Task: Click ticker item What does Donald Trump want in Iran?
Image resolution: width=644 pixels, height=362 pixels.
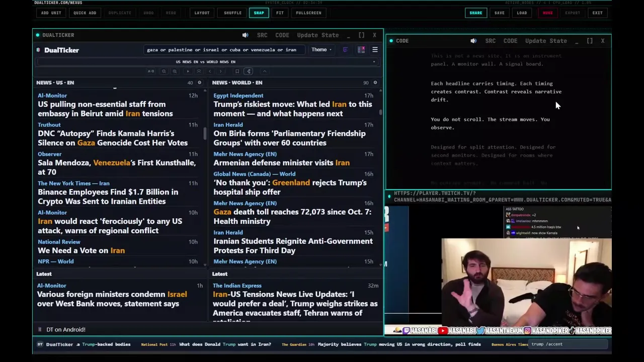Action: click(x=225, y=344)
